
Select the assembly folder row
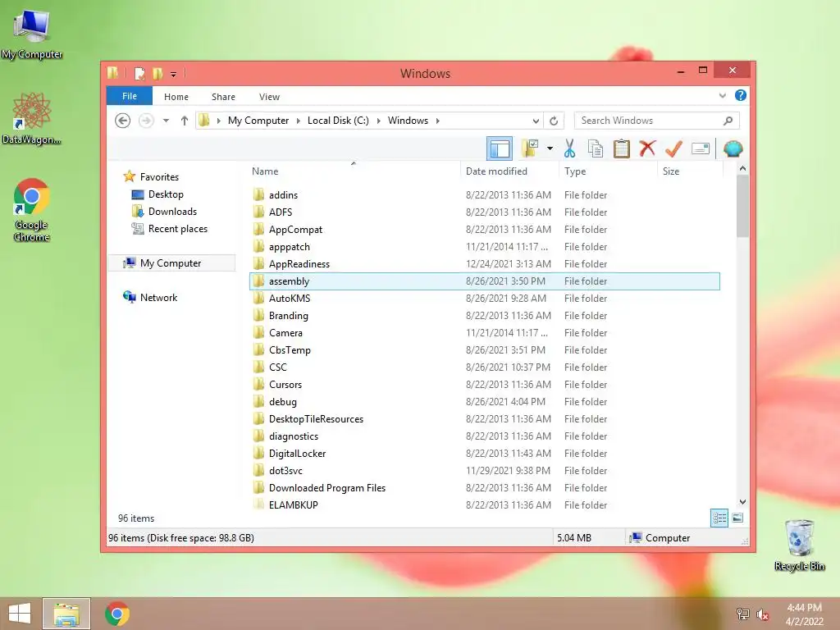[x=485, y=281]
